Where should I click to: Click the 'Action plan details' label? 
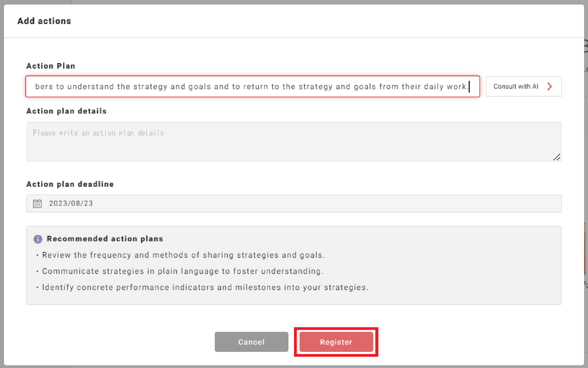point(66,111)
